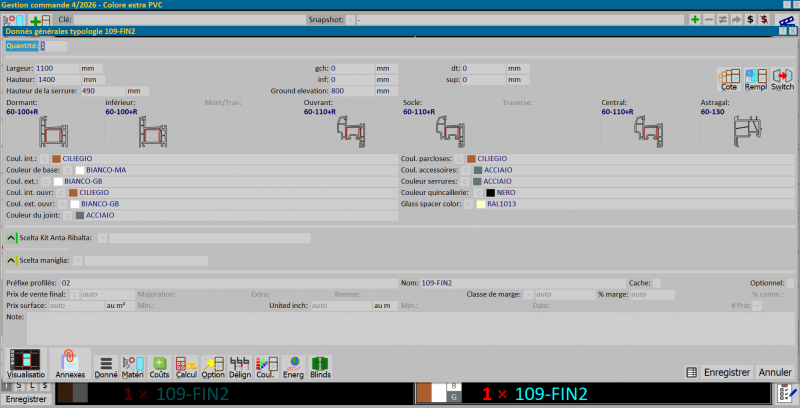Open the Scelta maniglia dropdown

pyautogui.click(x=78, y=261)
